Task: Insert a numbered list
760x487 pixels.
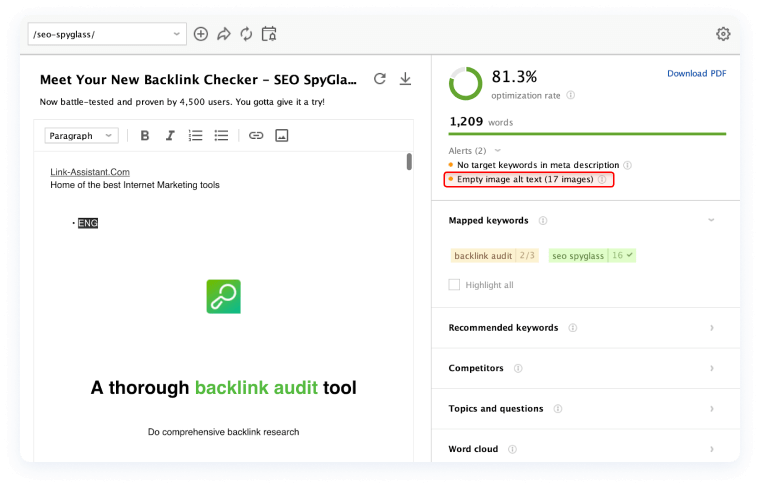Action: click(x=196, y=136)
